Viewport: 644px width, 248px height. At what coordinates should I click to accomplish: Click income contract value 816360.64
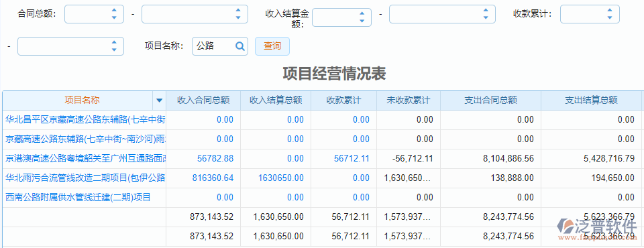tap(213, 178)
